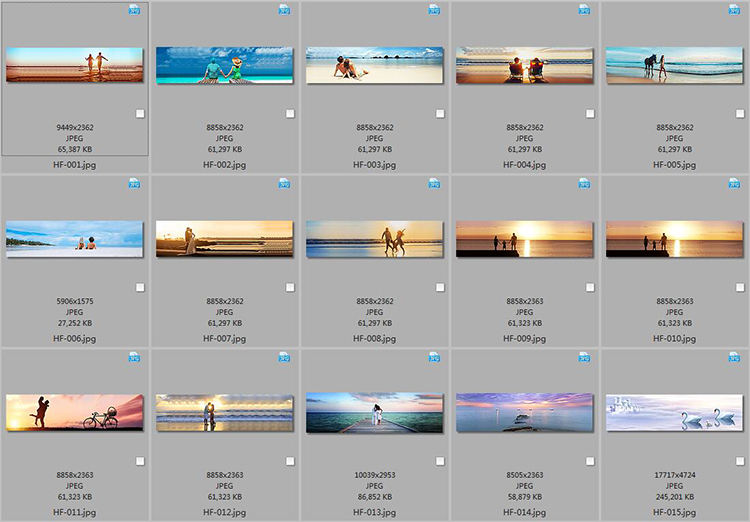Enable the checkbox for HF-010.jpg

coord(740,287)
